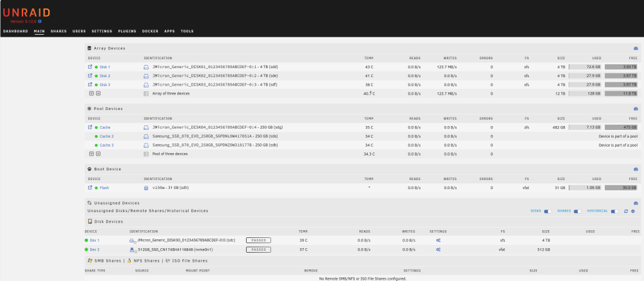
Task: Open the TOOLS tab
Action: coord(187,31)
